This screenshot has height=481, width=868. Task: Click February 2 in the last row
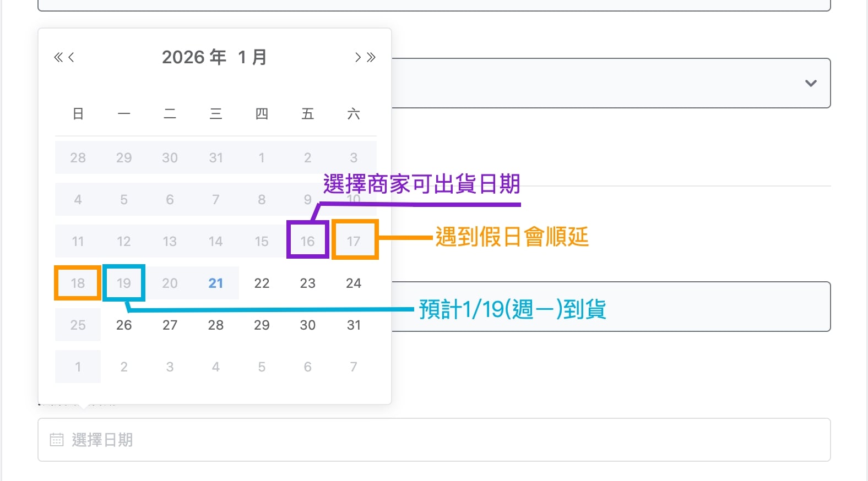pos(124,367)
